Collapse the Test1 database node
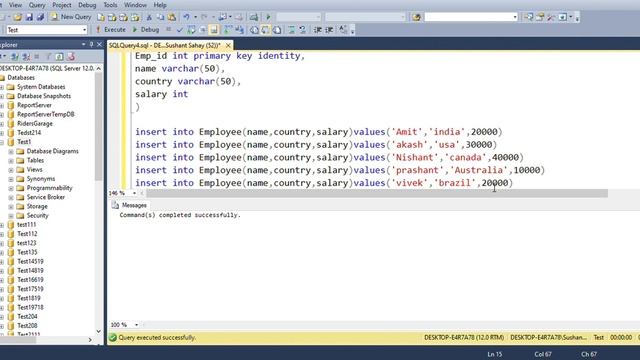 (2, 142)
